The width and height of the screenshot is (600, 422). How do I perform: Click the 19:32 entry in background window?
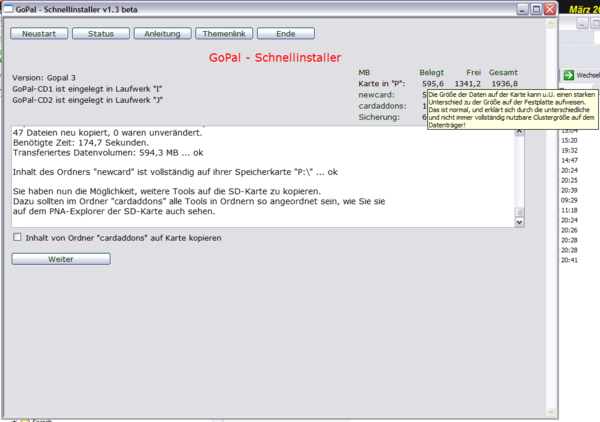click(x=569, y=150)
